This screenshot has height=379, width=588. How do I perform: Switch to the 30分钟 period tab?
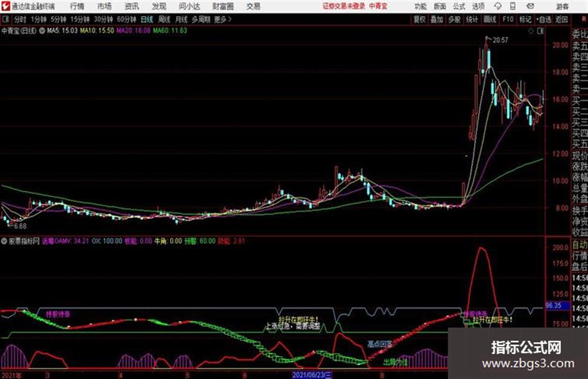click(x=103, y=19)
